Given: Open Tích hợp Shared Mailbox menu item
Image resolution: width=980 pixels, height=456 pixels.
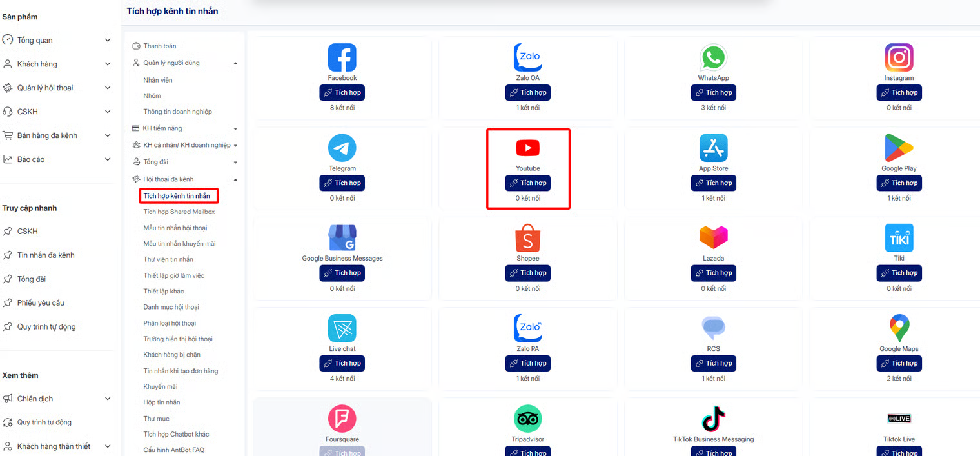Looking at the screenshot, I should click(179, 212).
